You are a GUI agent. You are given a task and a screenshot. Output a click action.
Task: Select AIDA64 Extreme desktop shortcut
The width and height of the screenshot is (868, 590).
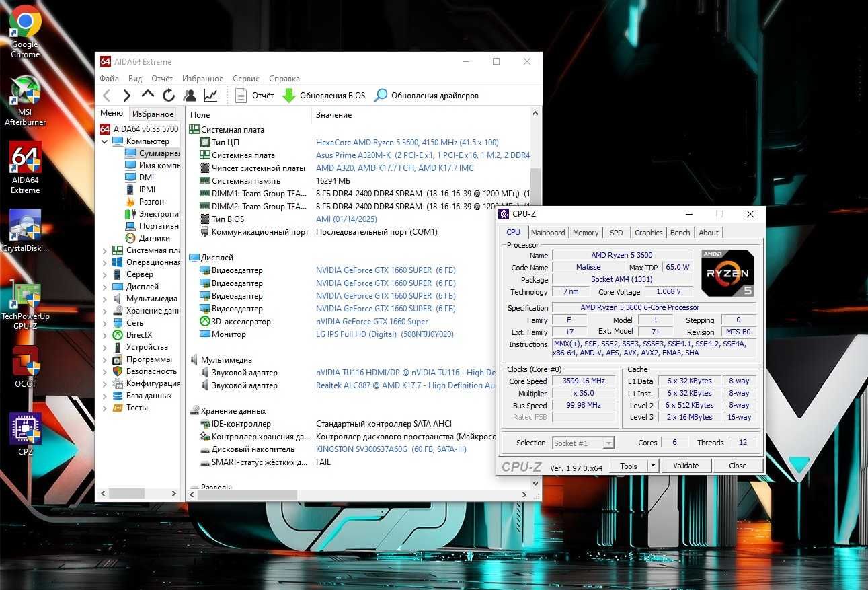26,168
